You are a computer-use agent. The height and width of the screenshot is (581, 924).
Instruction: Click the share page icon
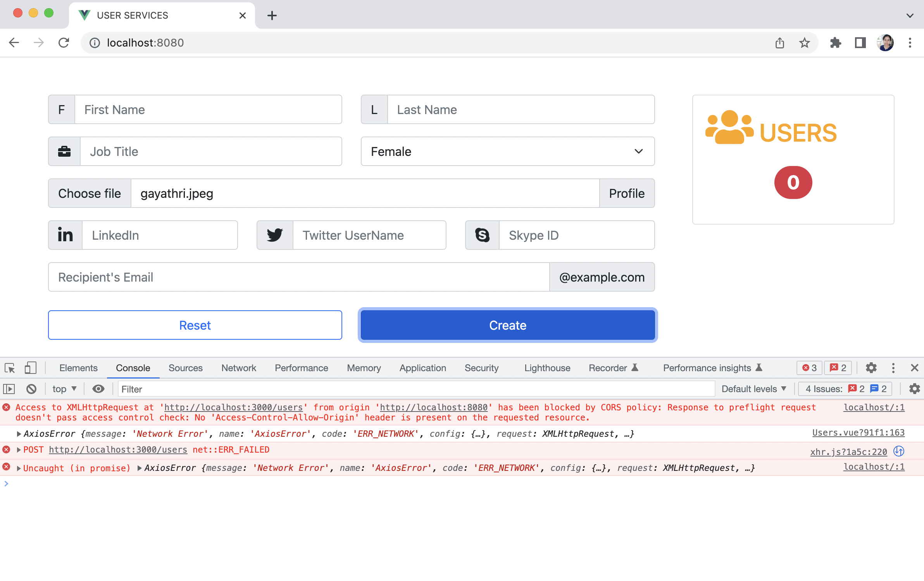[780, 43]
